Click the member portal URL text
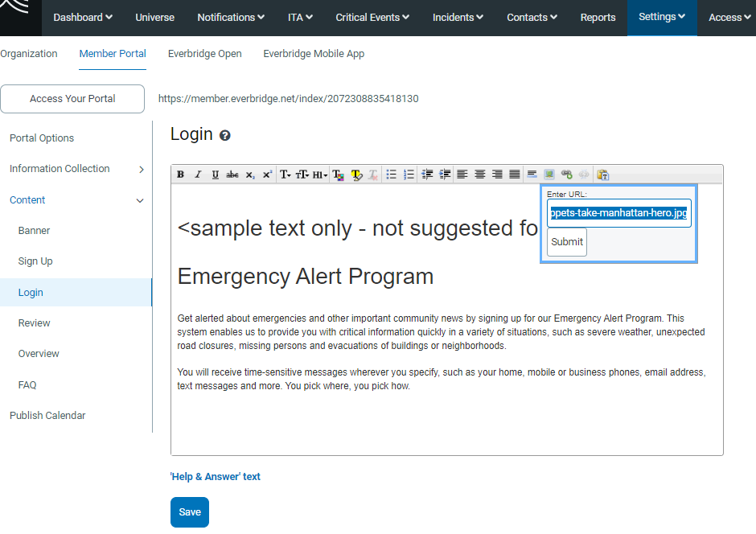The height and width of the screenshot is (534, 756). pyautogui.click(x=288, y=99)
